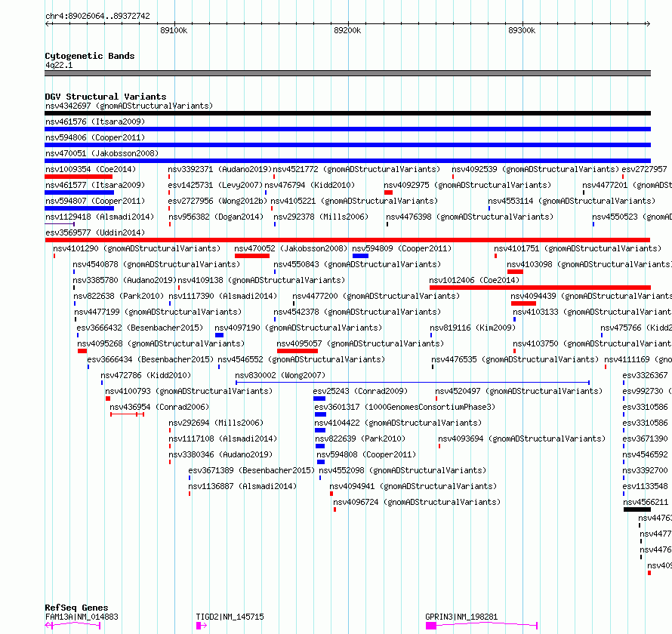Click the nsv476794 (Kidd2010) label

pos(310,185)
